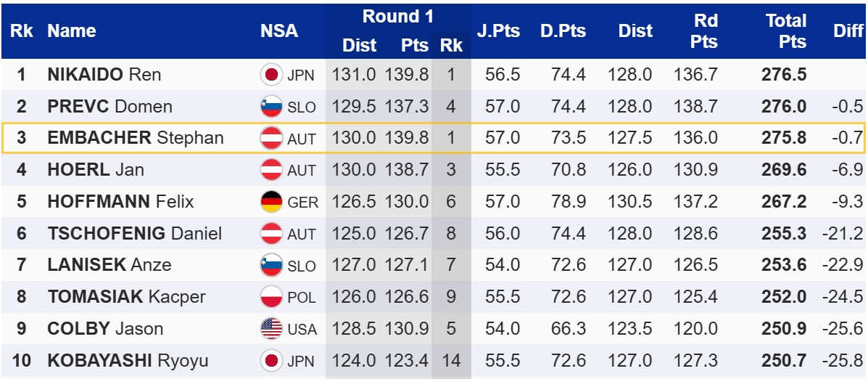Viewport: 868px width, 379px height.
Task: Sort by Total Pts column header
Action: click(x=786, y=31)
